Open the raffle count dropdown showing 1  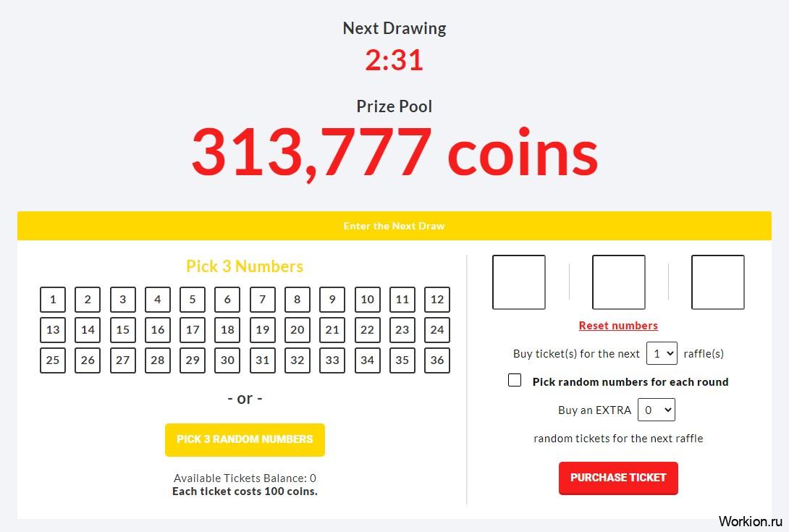662,353
